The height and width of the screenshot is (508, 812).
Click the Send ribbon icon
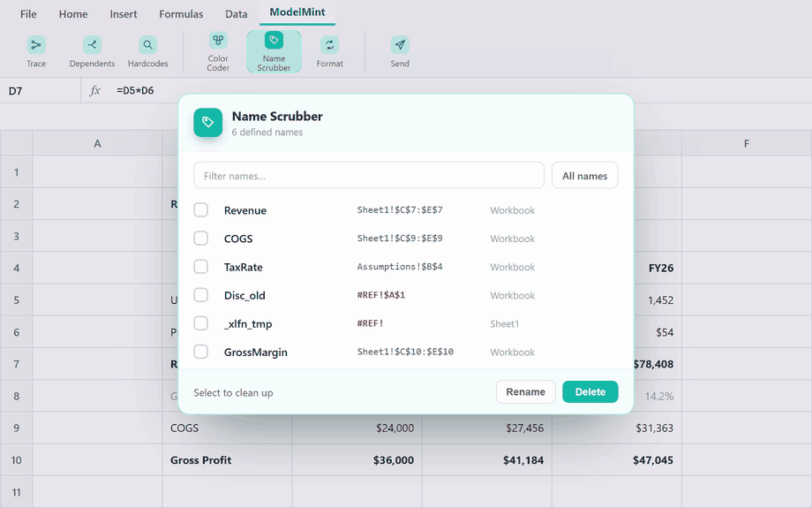[400, 45]
